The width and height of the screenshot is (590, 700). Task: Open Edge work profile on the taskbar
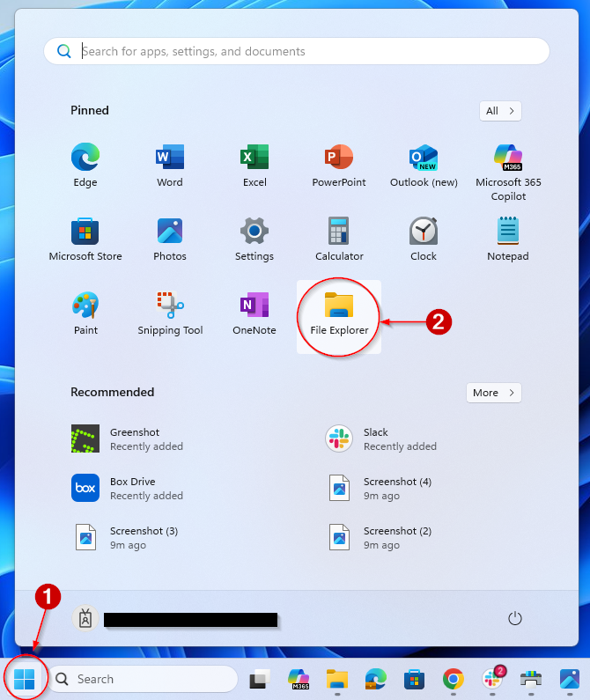pyautogui.click(x=376, y=679)
